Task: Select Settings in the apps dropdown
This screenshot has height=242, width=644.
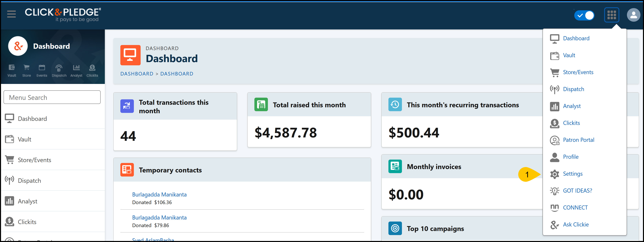Action: [x=572, y=174]
